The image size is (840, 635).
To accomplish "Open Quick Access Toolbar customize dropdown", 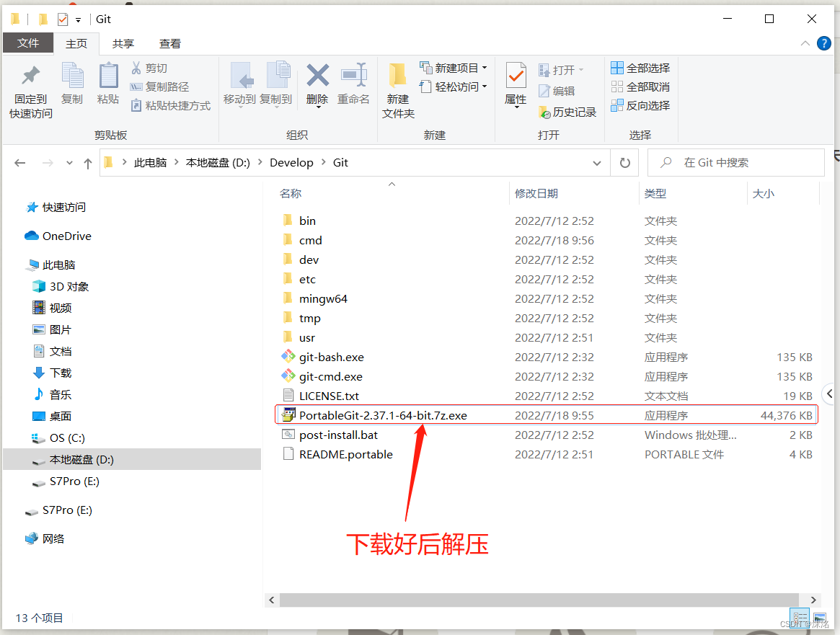I will tap(78, 20).
